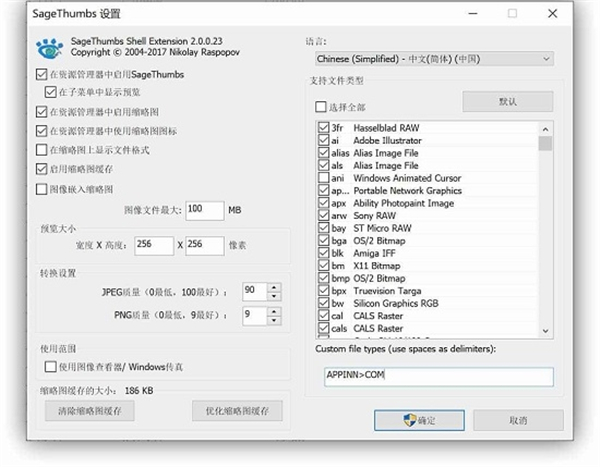This screenshot has width=600, height=467.
Task: Click the JPEG quality value field
Action: pos(254,292)
